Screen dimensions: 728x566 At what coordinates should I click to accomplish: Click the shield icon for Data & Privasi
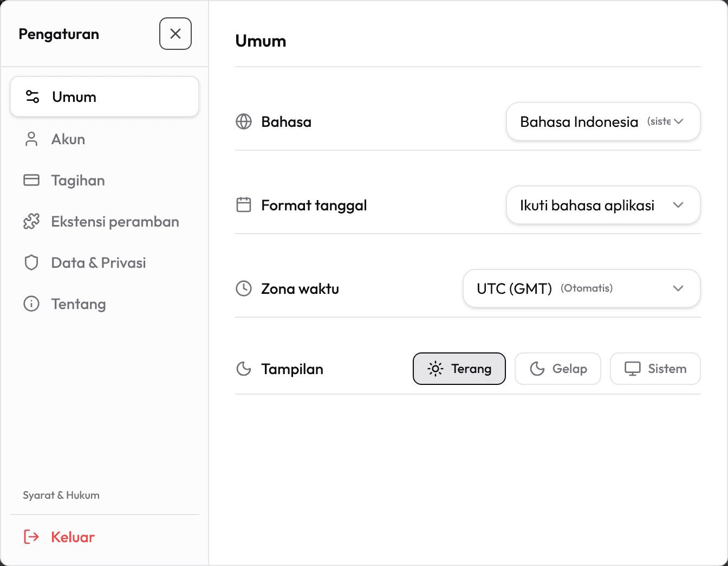[31, 262]
